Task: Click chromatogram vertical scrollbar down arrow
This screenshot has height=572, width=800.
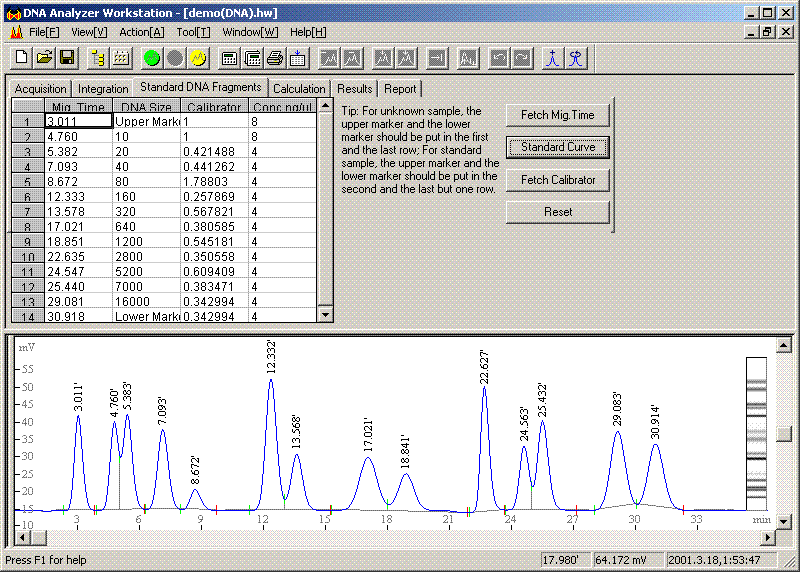Action: (x=784, y=521)
